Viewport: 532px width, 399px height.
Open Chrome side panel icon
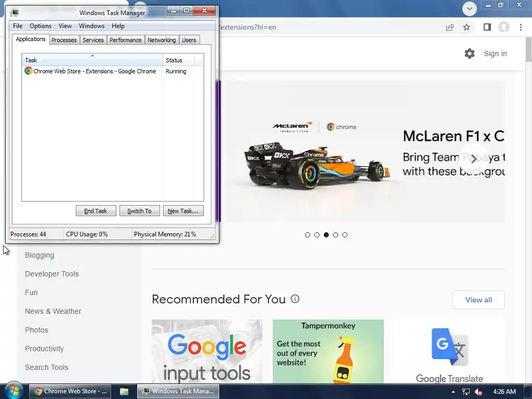[487, 27]
